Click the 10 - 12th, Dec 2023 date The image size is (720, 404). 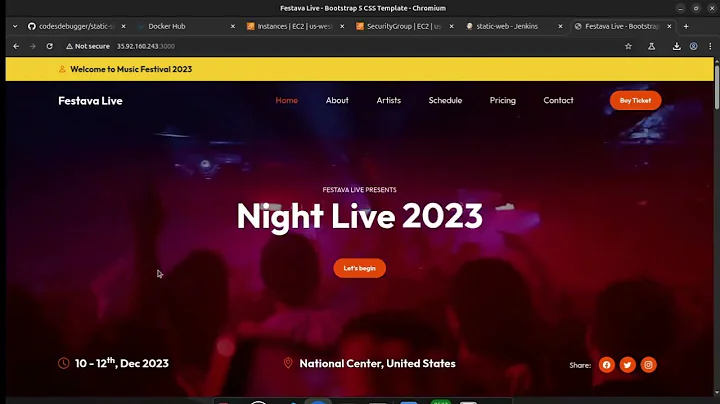(x=122, y=363)
